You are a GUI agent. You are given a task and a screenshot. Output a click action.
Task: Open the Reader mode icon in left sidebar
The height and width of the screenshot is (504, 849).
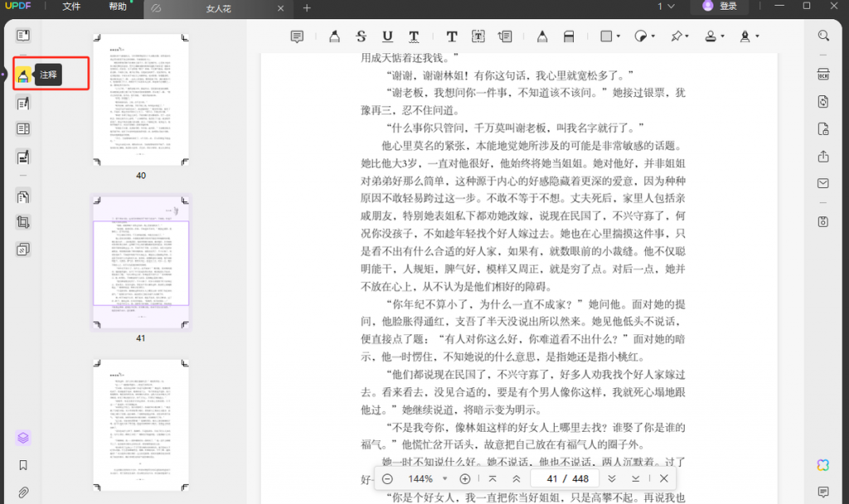click(22, 36)
